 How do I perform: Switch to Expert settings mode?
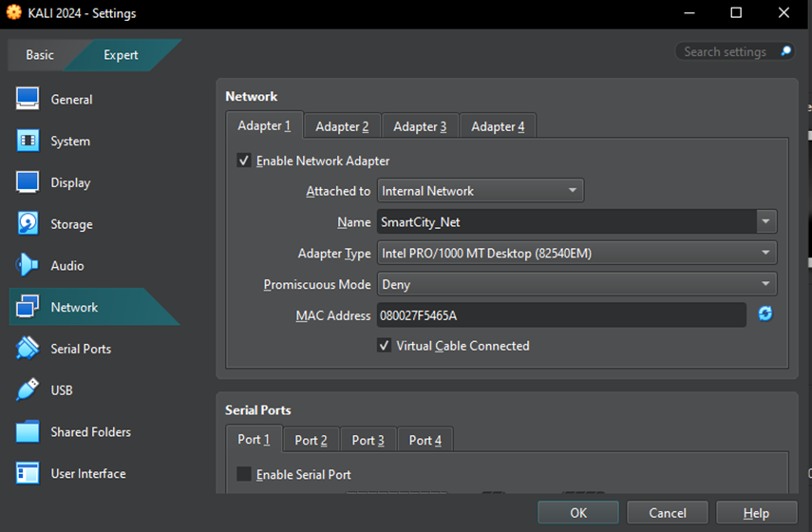121,55
